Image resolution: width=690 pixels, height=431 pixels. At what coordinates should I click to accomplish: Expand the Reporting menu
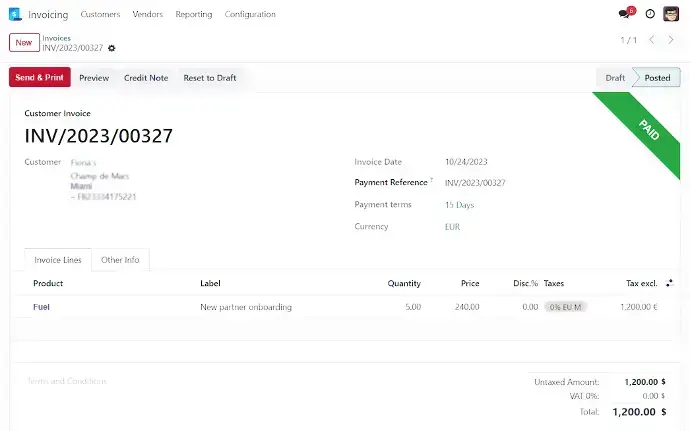193,14
